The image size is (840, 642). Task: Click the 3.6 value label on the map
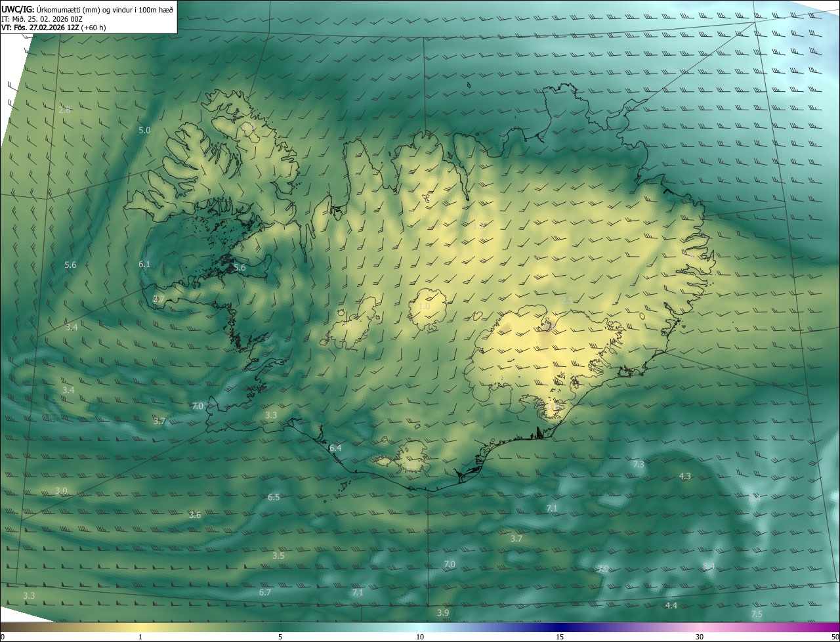(x=195, y=515)
